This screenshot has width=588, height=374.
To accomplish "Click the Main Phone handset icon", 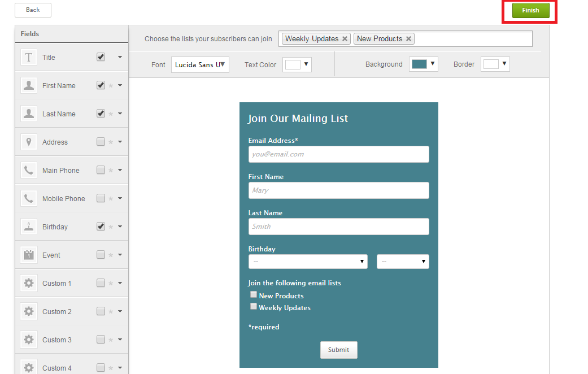I will pyautogui.click(x=29, y=170).
